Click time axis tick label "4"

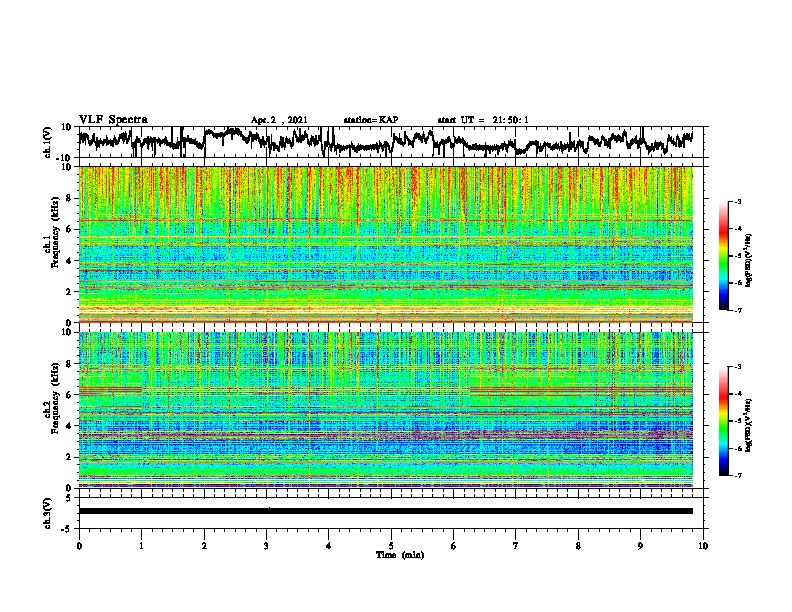[329, 546]
